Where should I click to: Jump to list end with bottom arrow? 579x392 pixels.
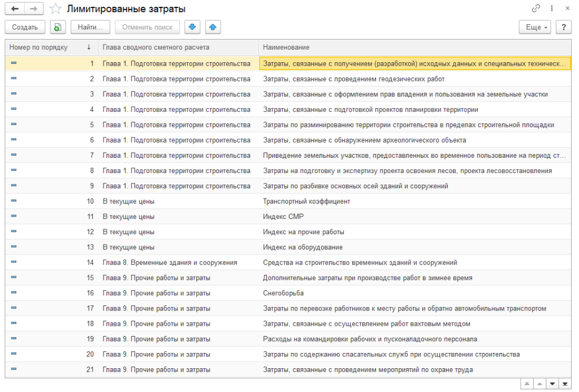click(564, 384)
